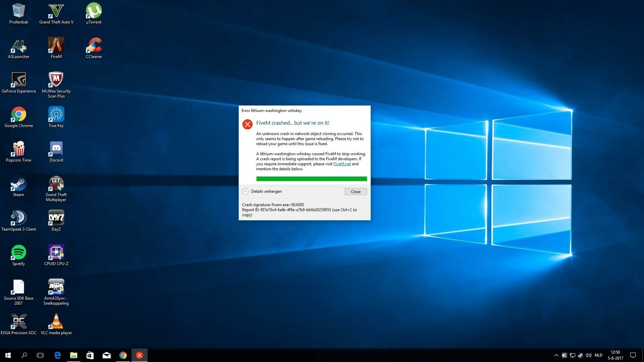Switch to Chrome in the taskbar
The height and width of the screenshot is (362, 644).
tap(123, 355)
